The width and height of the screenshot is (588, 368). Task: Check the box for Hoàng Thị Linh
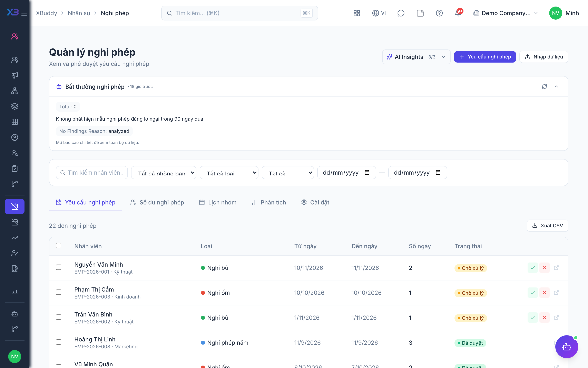tap(59, 342)
